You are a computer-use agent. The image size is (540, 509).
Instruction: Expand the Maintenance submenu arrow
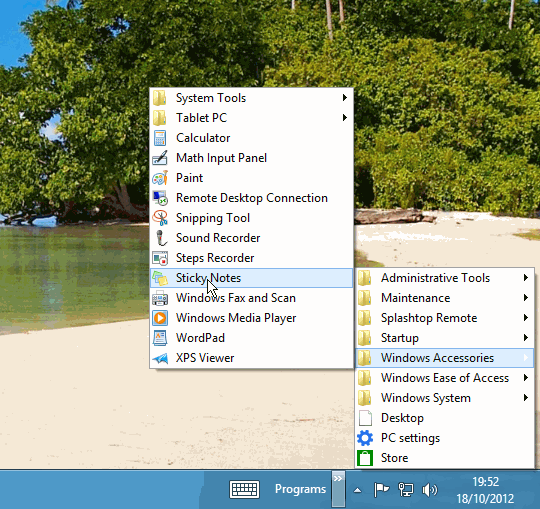(x=526, y=298)
